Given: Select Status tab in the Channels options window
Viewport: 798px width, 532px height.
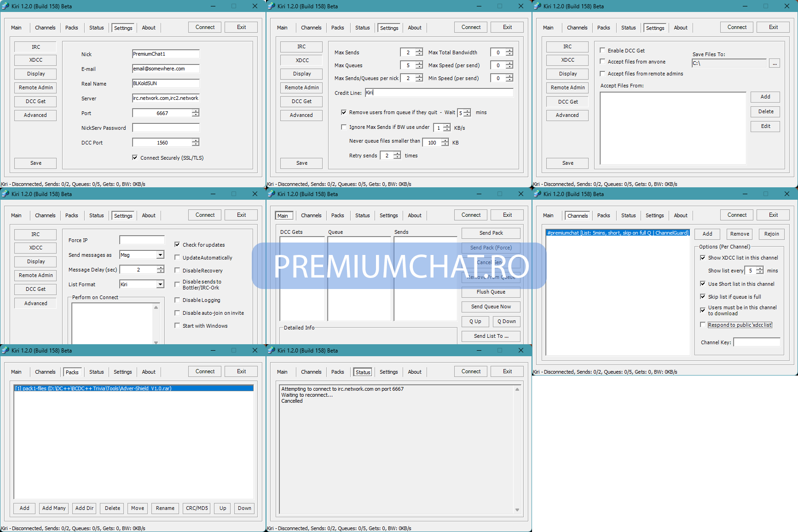Looking at the screenshot, I should point(629,215).
